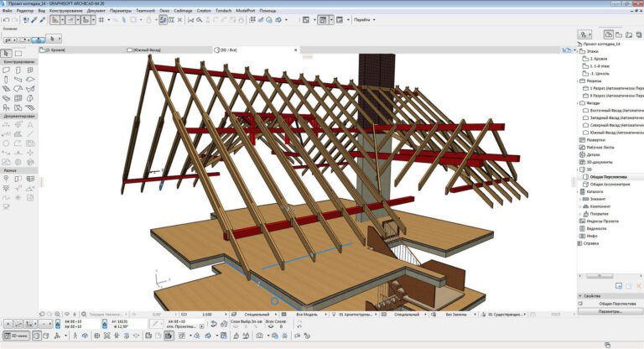Screen dimensions: 644x349
Task: Select the Arrow tool in the toolbox
Action: (x=6, y=54)
